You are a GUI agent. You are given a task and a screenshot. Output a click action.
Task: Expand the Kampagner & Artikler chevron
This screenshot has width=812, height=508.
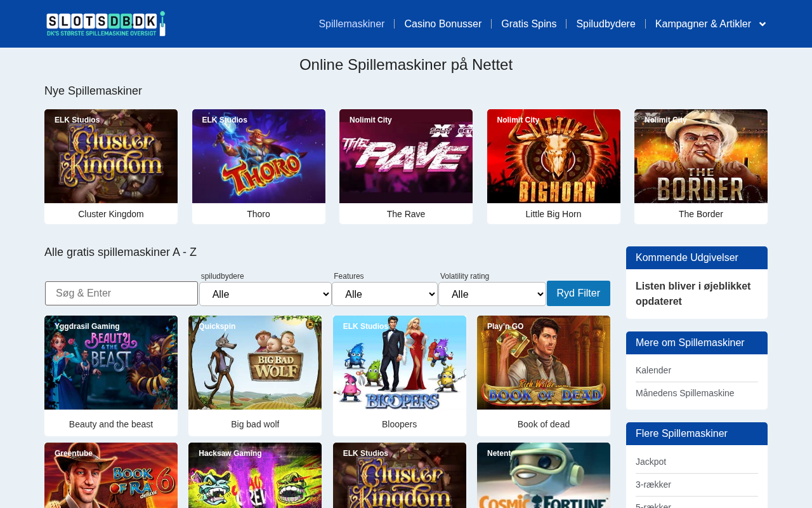click(763, 24)
